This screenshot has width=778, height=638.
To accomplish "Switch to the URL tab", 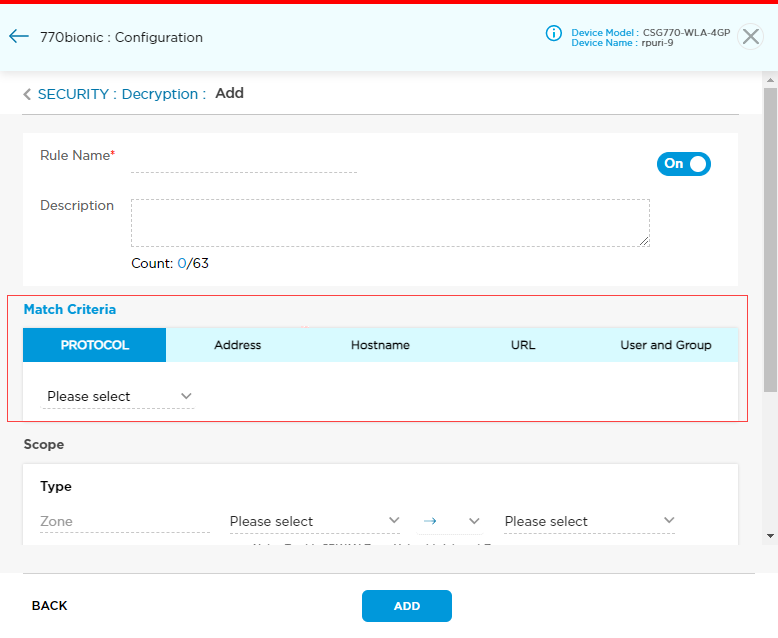I will tap(523, 345).
